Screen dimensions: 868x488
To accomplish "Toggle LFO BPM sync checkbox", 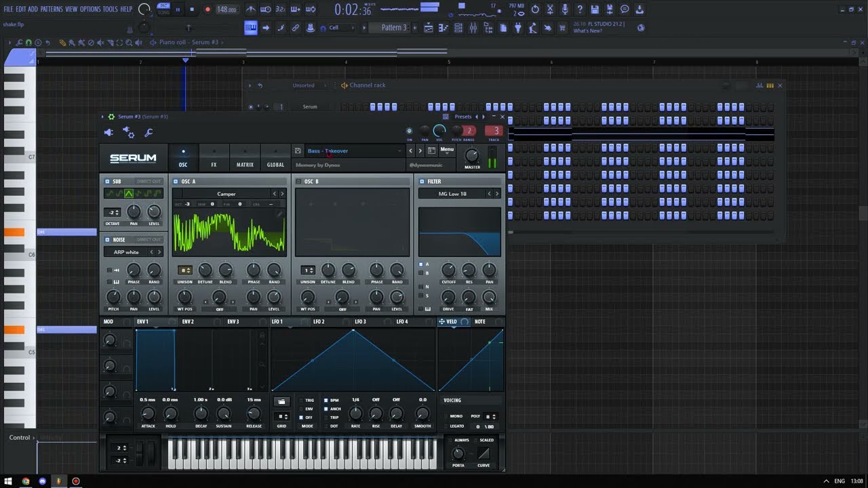I will coord(326,401).
